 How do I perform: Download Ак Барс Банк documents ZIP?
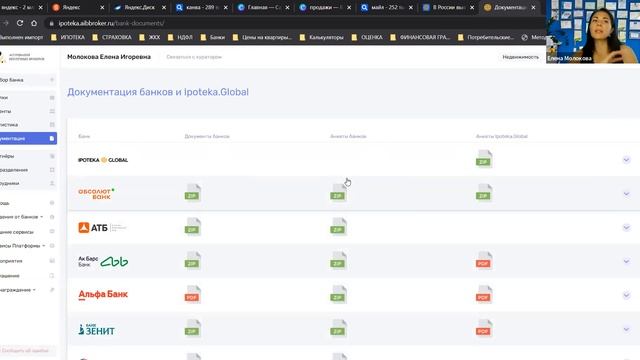click(x=193, y=260)
